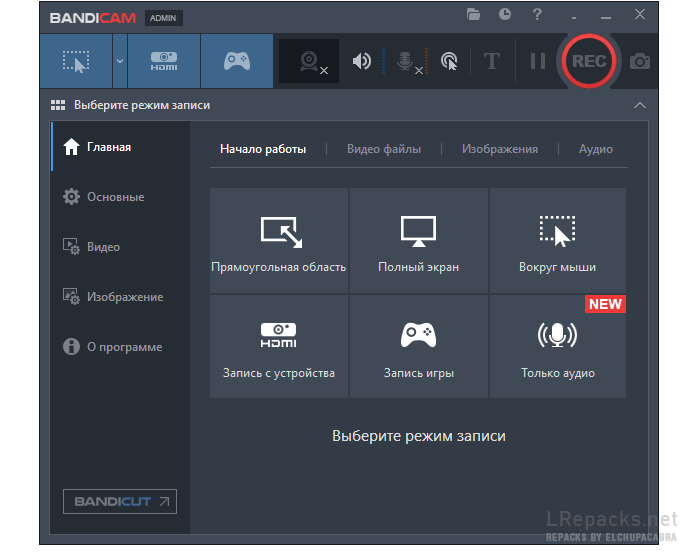Choose the Полный экран tile
Viewport: 700px width, 560px height.
419,241
